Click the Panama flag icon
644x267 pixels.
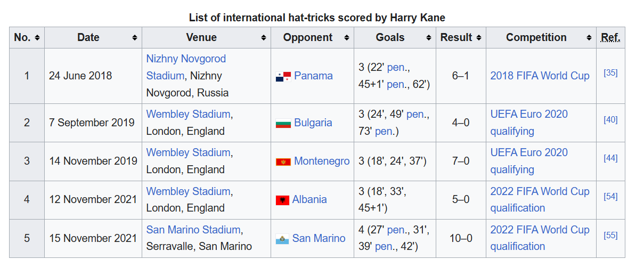tap(283, 77)
